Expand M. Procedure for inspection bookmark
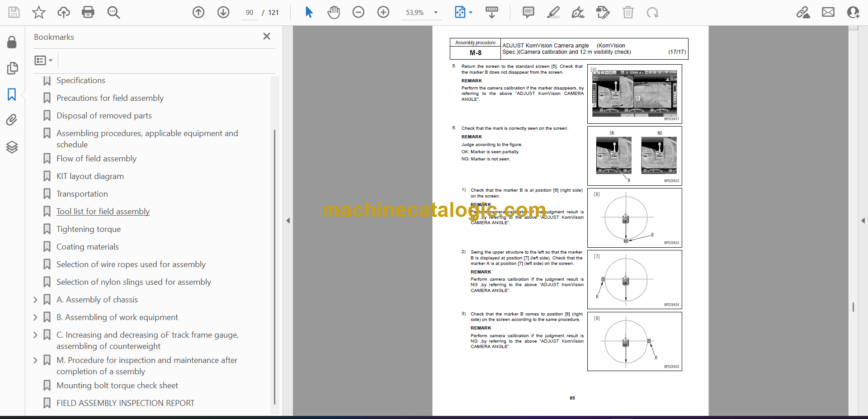The width and height of the screenshot is (868, 419). coord(36,360)
